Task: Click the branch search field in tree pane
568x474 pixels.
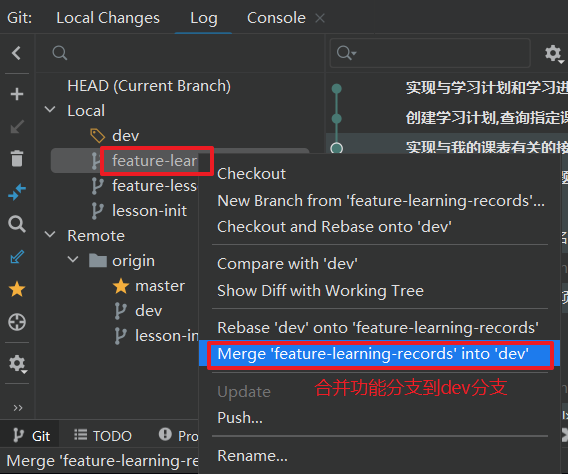Action: tap(181, 53)
